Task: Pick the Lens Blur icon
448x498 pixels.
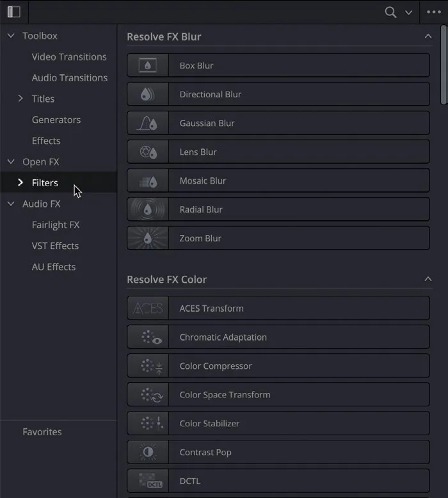Action: pyautogui.click(x=148, y=152)
